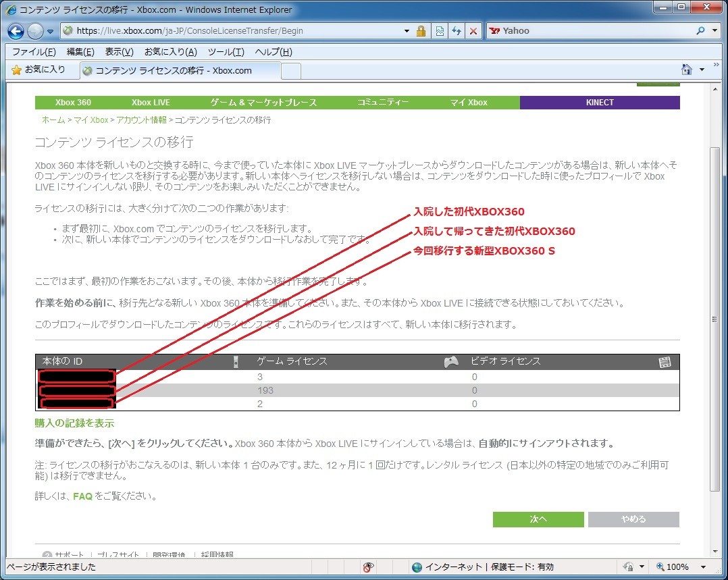Click the game license count 3
The image size is (728, 580).
260,377
